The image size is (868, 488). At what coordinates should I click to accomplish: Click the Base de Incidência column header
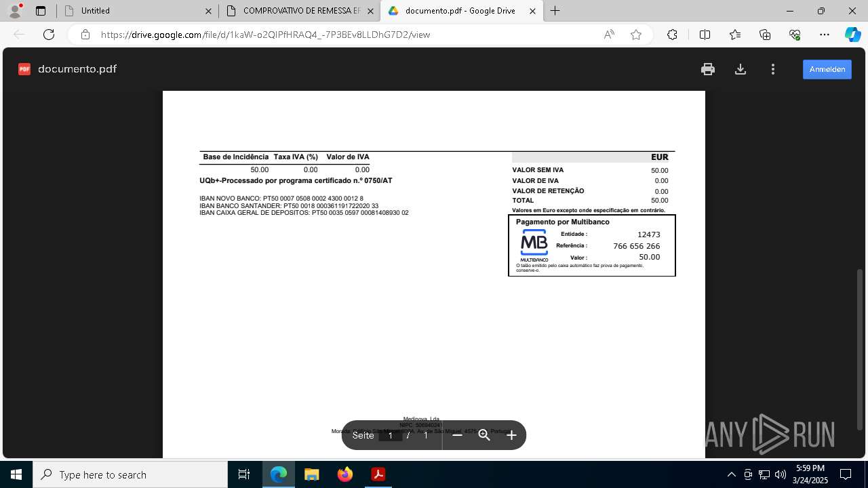pos(235,157)
